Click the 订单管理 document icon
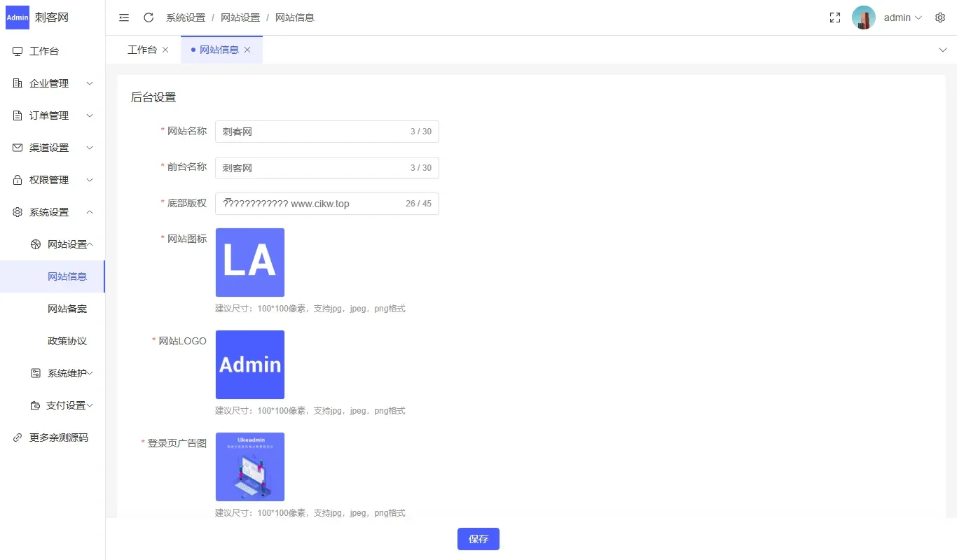This screenshot has height=560, width=957. 18,115
